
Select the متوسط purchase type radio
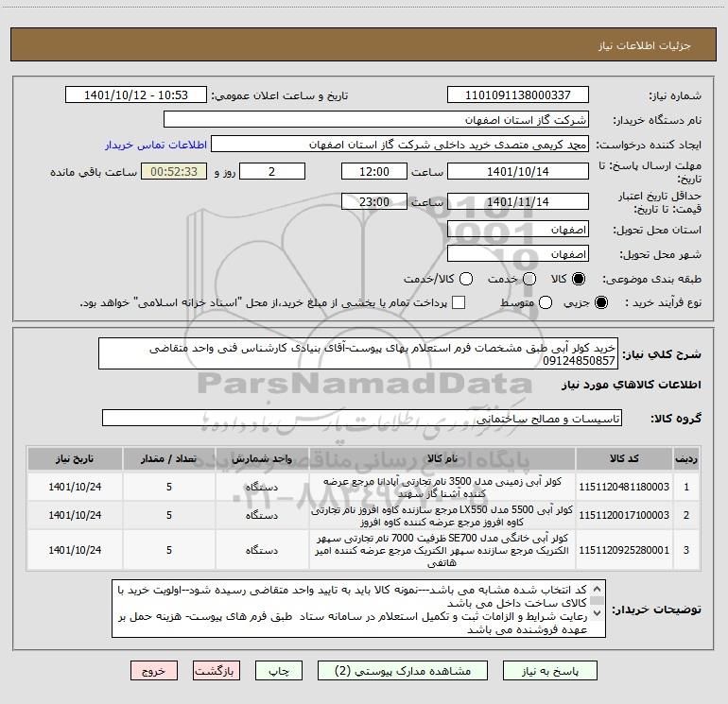[x=546, y=302]
